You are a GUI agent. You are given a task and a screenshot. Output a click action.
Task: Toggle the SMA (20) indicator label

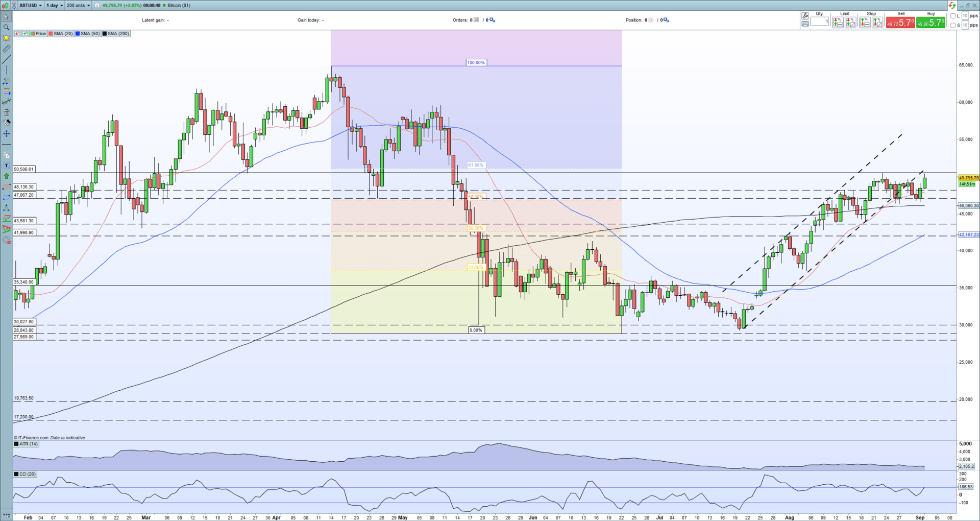click(61, 34)
